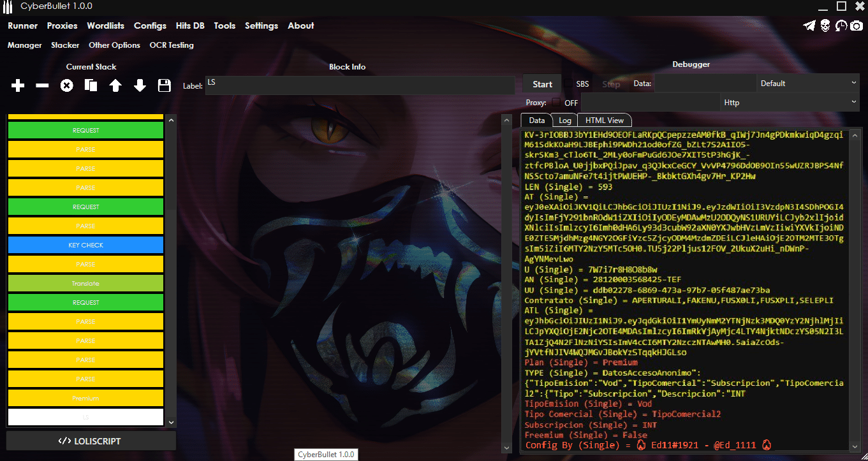Select the Data tab in debugger

click(x=537, y=120)
